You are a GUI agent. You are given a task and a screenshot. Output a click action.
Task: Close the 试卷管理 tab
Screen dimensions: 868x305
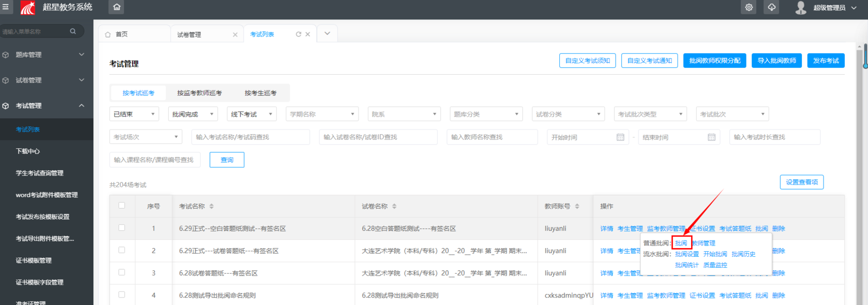pyautogui.click(x=235, y=35)
